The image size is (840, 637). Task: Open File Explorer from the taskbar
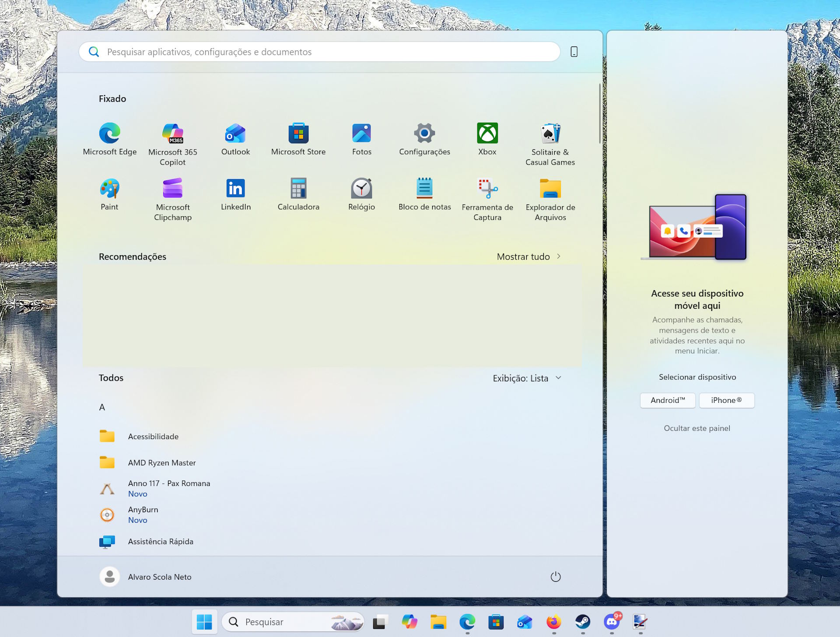(x=438, y=622)
